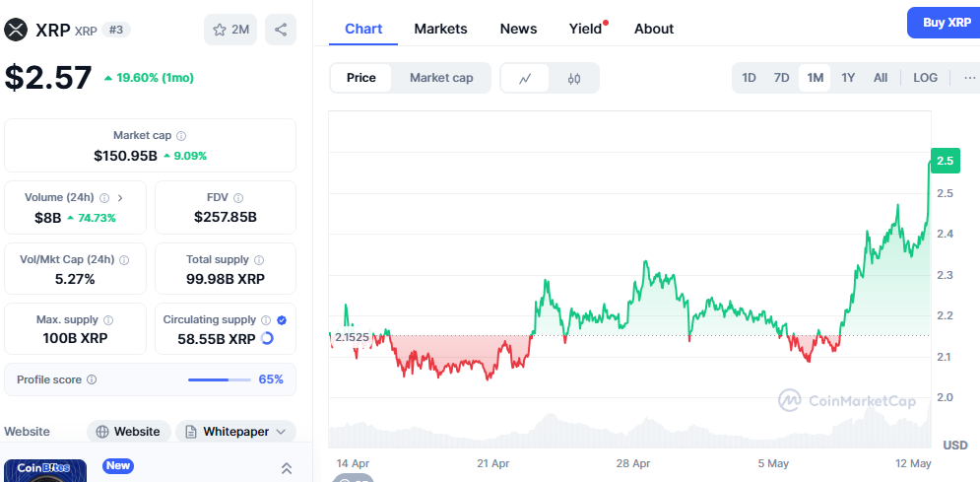This screenshot has height=482, width=980.
Task: Open the Website link button
Action: point(128,432)
